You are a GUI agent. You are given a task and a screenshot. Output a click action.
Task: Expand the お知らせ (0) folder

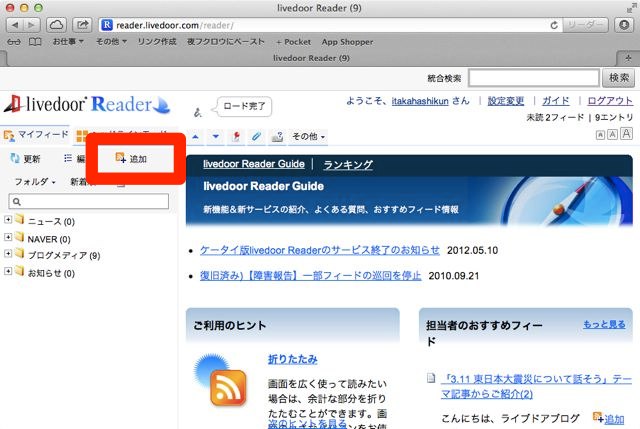[8, 271]
